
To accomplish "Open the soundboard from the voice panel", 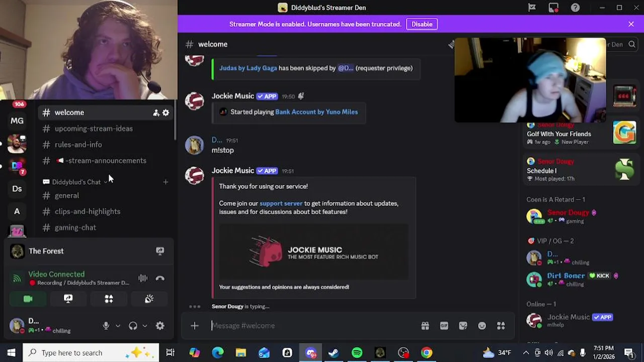I will click(x=149, y=299).
